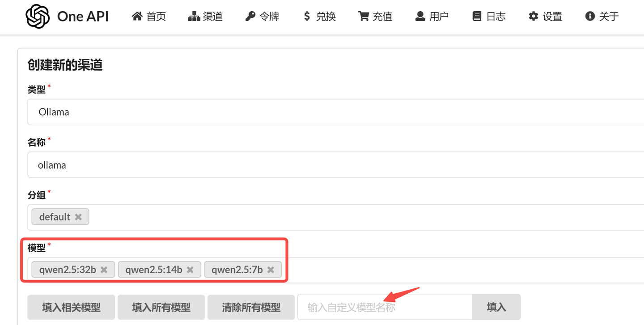This screenshot has height=325, width=644.
Task: Click the dollar icon beside 兑换
Action: tap(307, 16)
